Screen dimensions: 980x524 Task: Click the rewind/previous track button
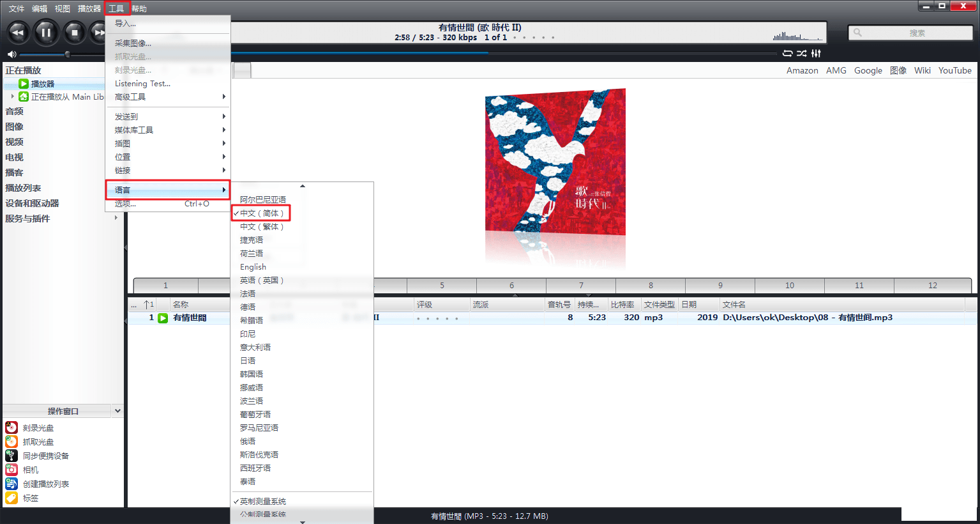[18, 33]
